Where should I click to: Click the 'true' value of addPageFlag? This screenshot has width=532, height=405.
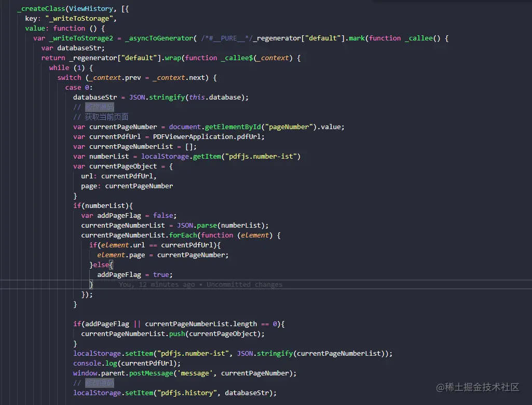161,274
